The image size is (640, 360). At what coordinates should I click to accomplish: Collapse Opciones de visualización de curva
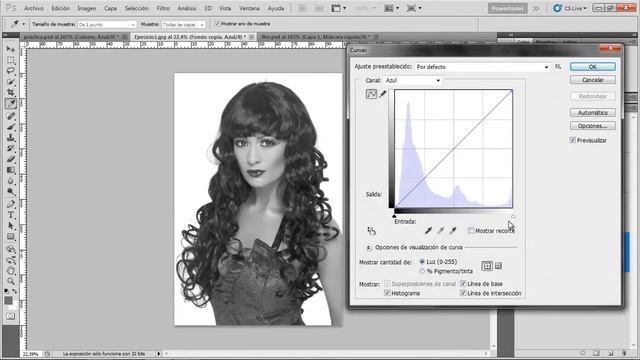369,248
